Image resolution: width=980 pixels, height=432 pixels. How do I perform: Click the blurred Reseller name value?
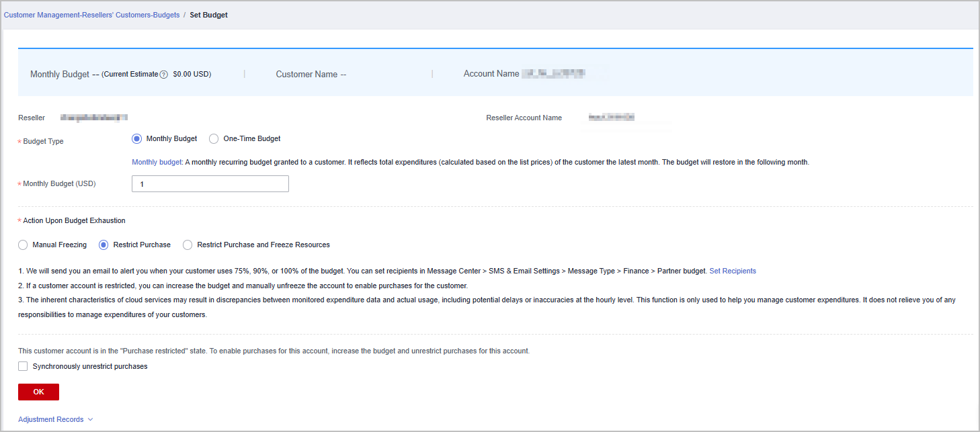[x=93, y=118]
